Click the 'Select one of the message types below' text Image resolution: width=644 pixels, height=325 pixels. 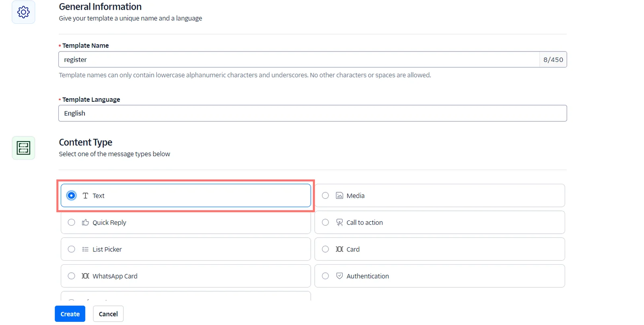pyautogui.click(x=114, y=154)
